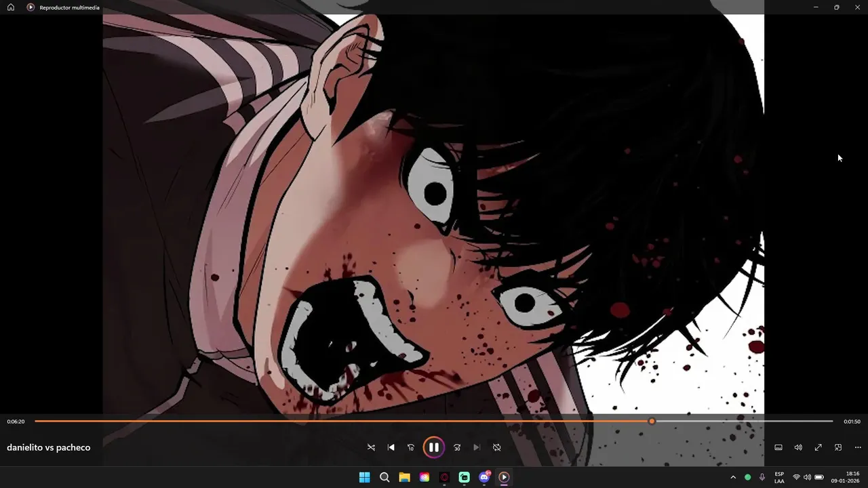Image resolution: width=868 pixels, height=488 pixels.
Task: Go to media player Home
Action: [x=11, y=7]
